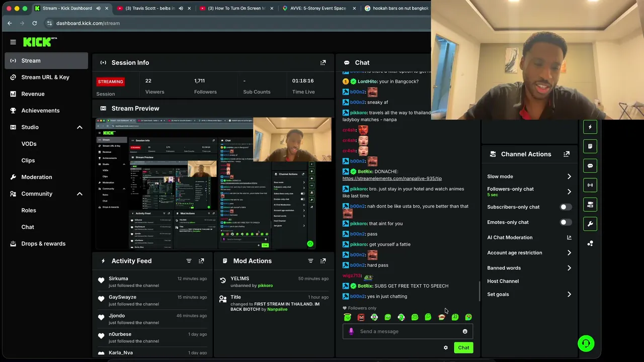Click the purple microphone icon in message box
The height and width of the screenshot is (362, 644).
click(x=351, y=331)
